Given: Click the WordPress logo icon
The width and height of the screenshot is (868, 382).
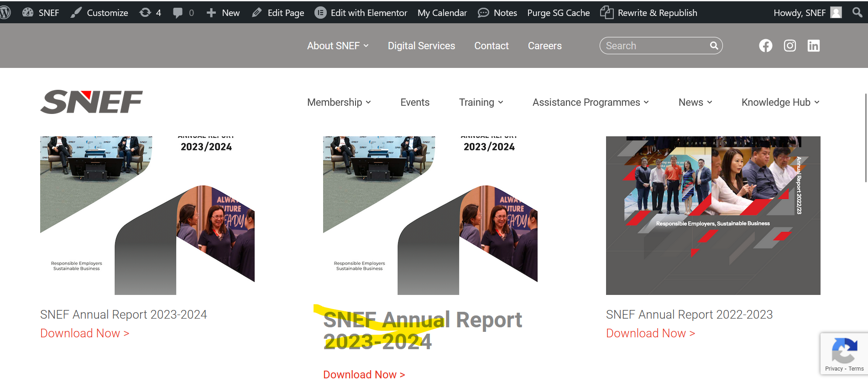Looking at the screenshot, I should [x=5, y=13].
